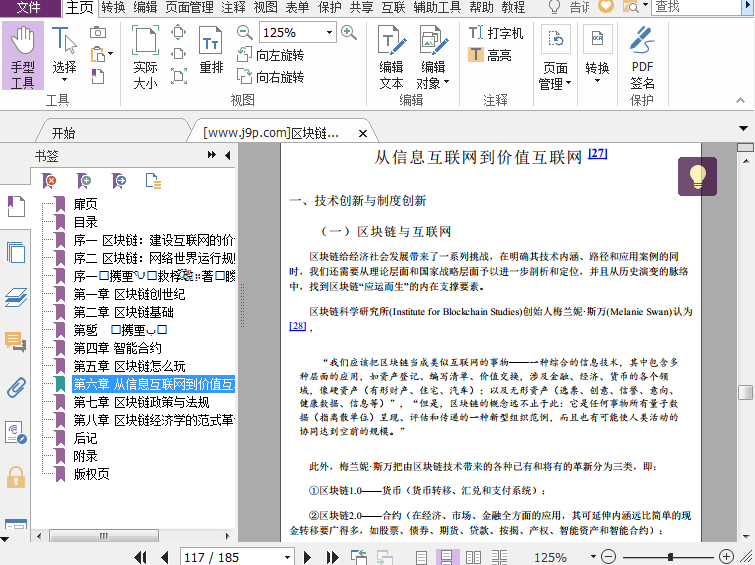Click the clipboard paste icon
The height and width of the screenshot is (565, 755).
click(x=98, y=54)
